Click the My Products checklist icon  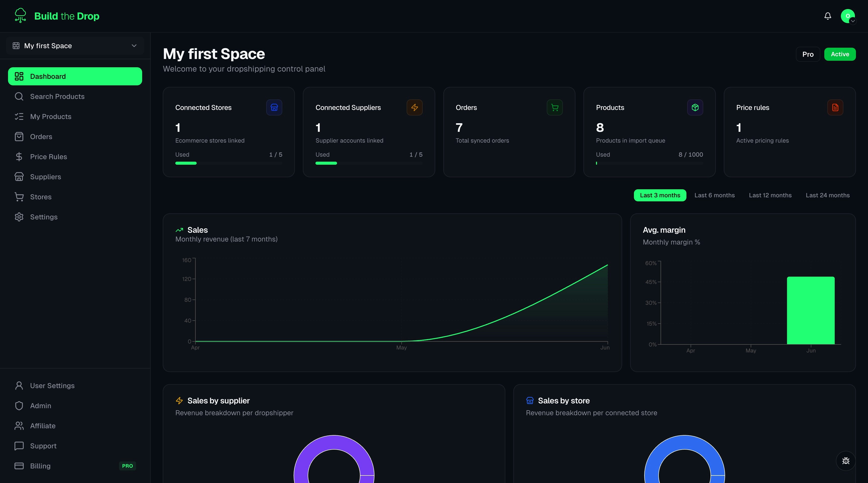(19, 116)
